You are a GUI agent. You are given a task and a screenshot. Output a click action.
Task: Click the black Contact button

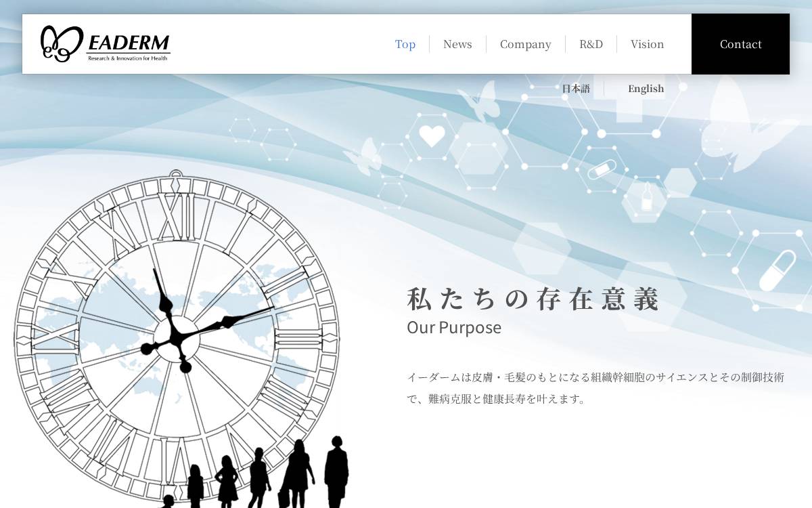pos(740,44)
